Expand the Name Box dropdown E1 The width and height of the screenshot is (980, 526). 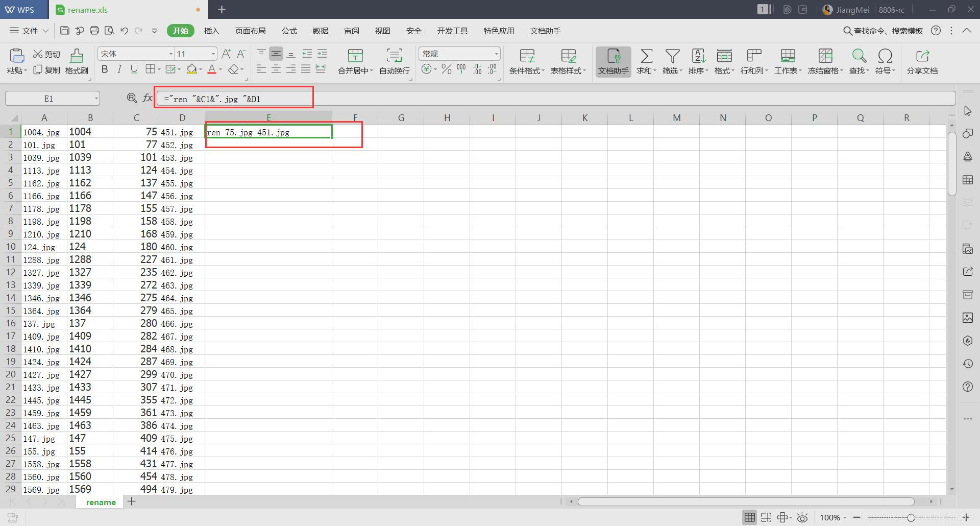pyautogui.click(x=96, y=98)
